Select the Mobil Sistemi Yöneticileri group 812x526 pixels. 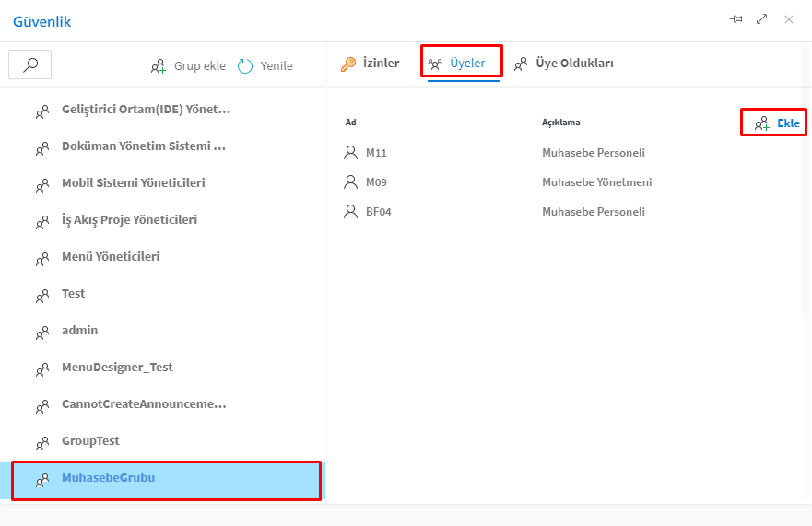tap(133, 183)
